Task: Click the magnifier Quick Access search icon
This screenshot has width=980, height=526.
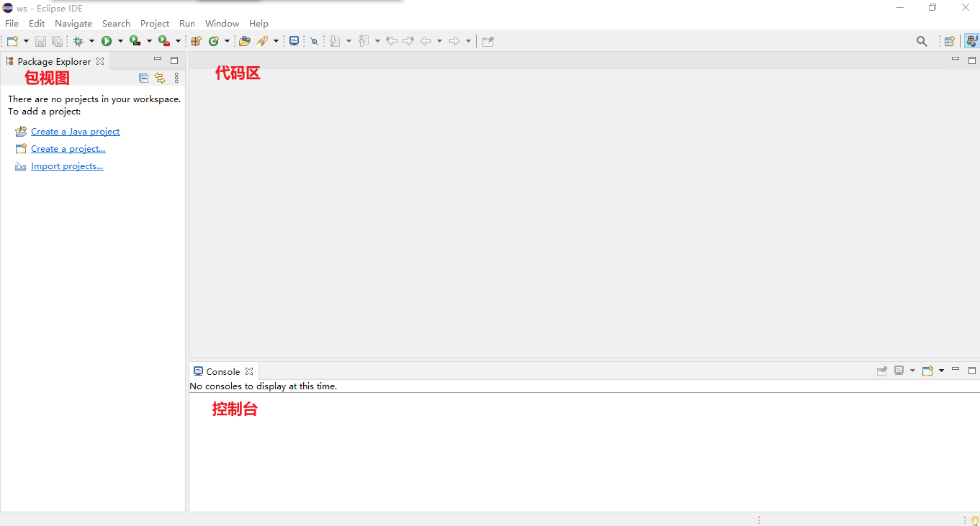Action: [922, 41]
